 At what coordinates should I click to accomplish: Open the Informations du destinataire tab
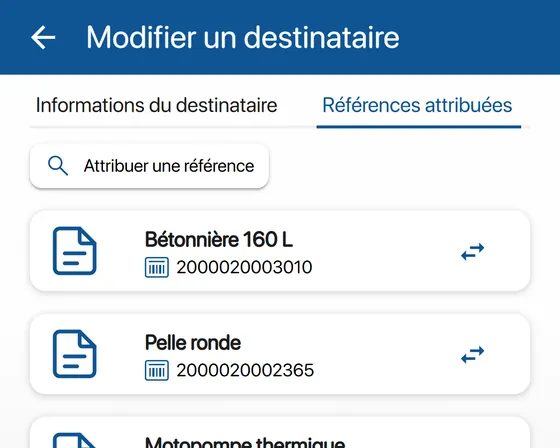156,105
